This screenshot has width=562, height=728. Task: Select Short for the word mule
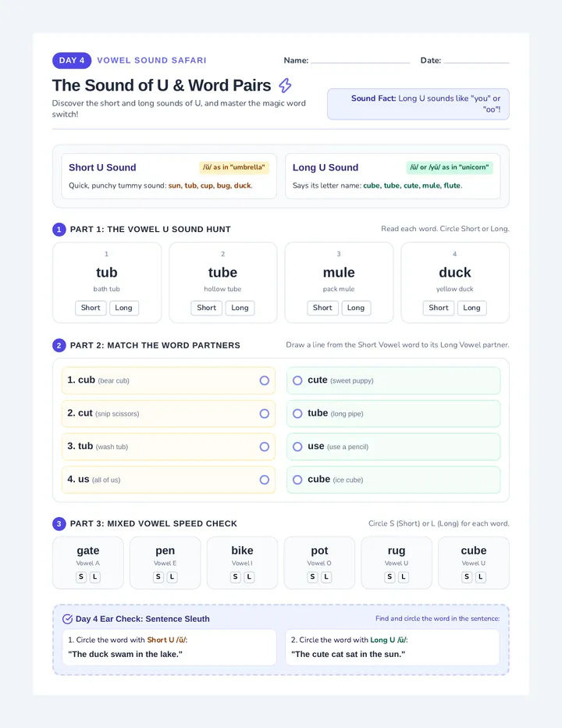[x=322, y=308]
